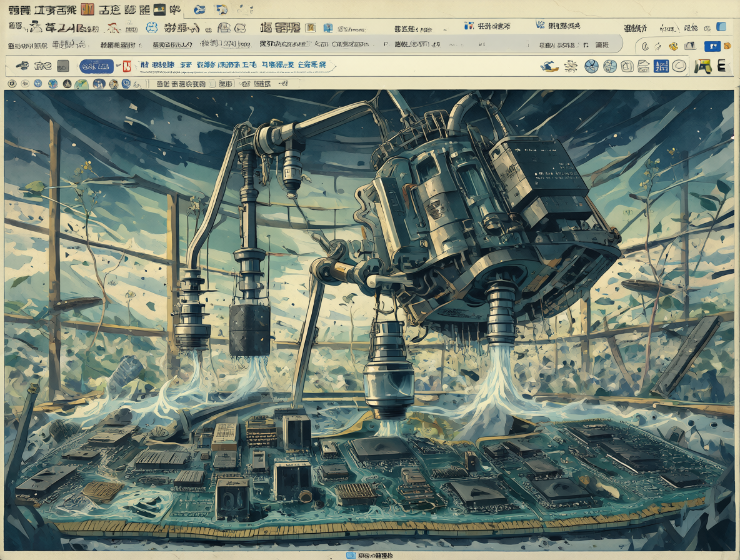The height and width of the screenshot is (560, 740).
Task: Choose the solid blue grid square icon
Action: (x=661, y=66)
